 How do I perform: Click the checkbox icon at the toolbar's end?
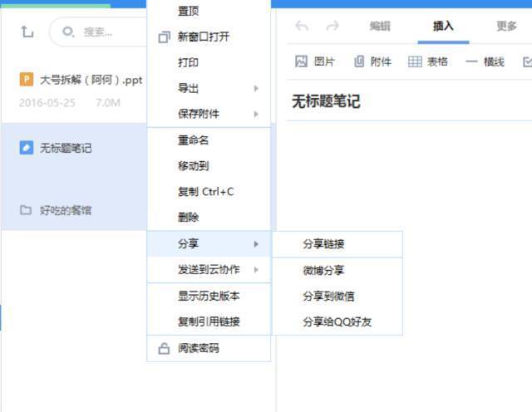coord(528,62)
